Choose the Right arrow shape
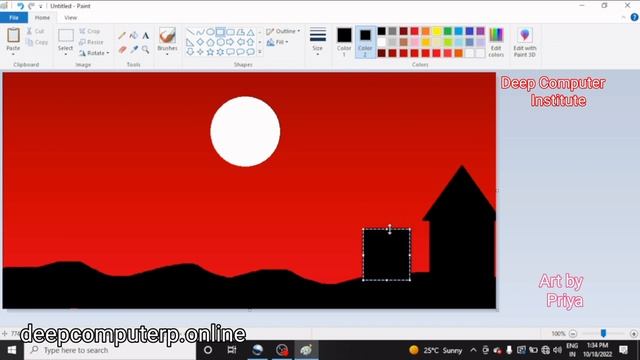Screen dimensions: 640x360 point(230,42)
